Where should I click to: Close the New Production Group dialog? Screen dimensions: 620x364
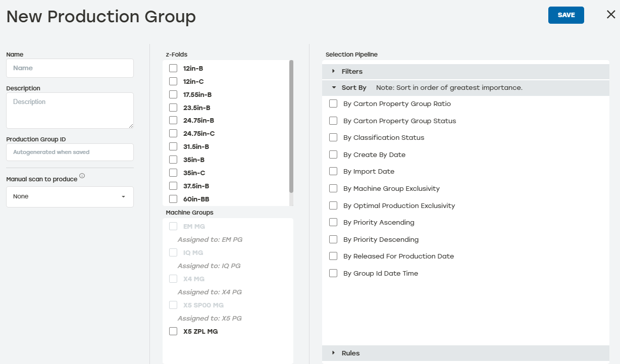[611, 15]
